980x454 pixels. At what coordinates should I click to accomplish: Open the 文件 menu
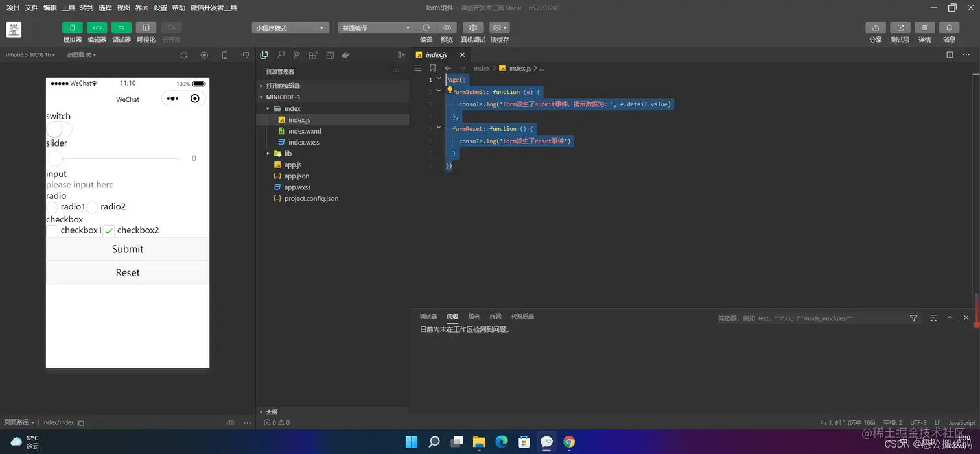32,8
